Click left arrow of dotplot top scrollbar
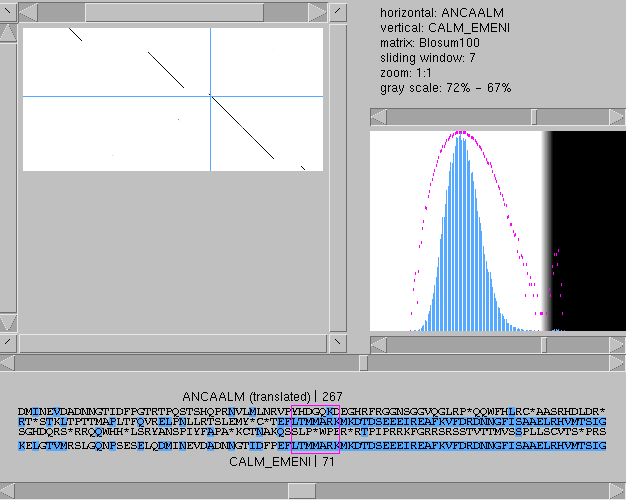626x500 pixels. click(x=28, y=12)
